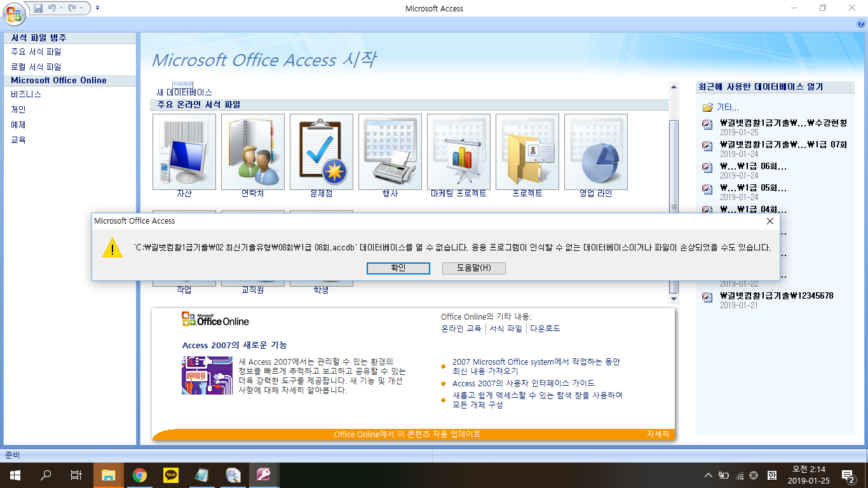Screen dimensions: 868x488
Task: Click Chrome icon in the taskbar
Action: click(140, 475)
